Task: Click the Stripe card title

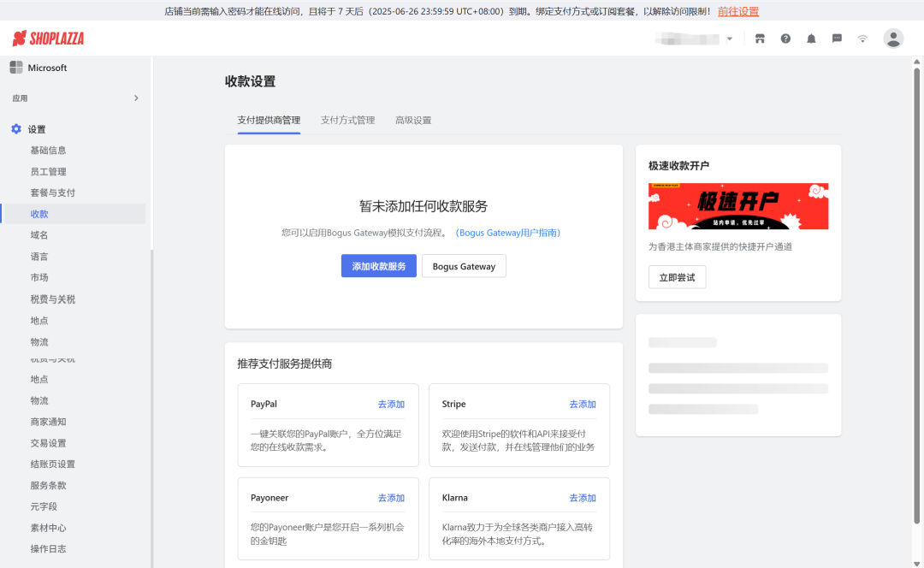Action: click(453, 405)
